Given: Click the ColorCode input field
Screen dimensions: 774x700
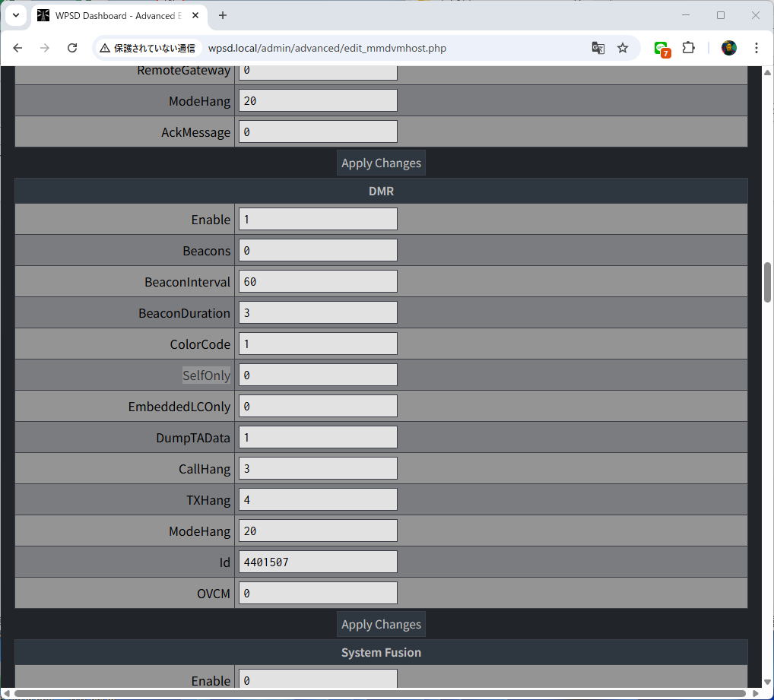Looking at the screenshot, I should coord(318,344).
